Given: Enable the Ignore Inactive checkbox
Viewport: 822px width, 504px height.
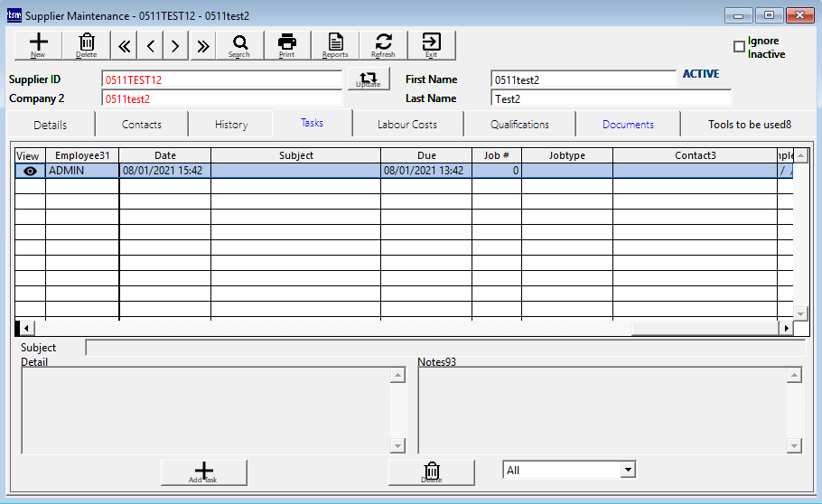Looking at the screenshot, I should [x=739, y=47].
